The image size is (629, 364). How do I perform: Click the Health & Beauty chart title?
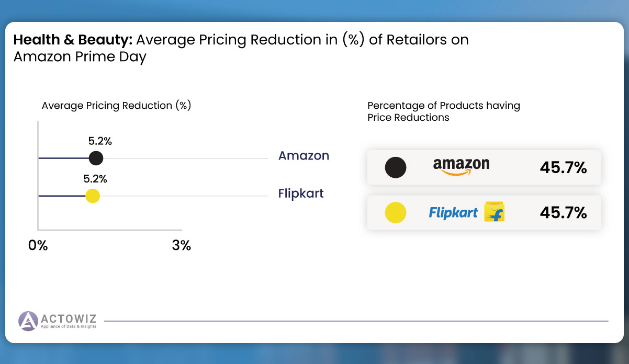pos(241,48)
